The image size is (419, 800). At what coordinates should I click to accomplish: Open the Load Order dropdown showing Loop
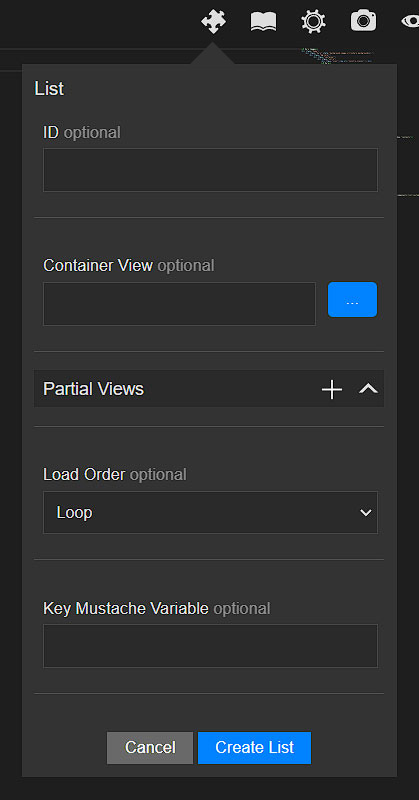210,512
